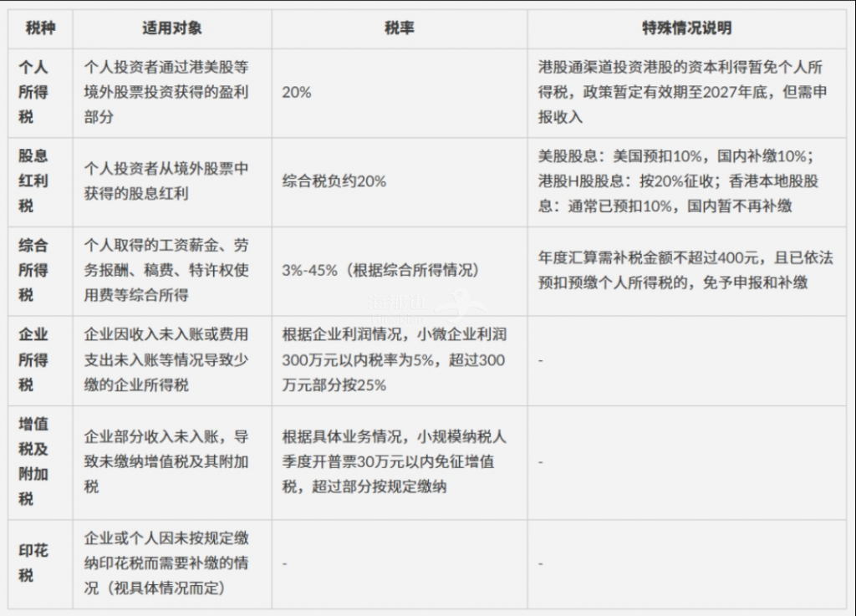Click the 20% tax rate cell
The image size is (856, 616).
click(297, 93)
